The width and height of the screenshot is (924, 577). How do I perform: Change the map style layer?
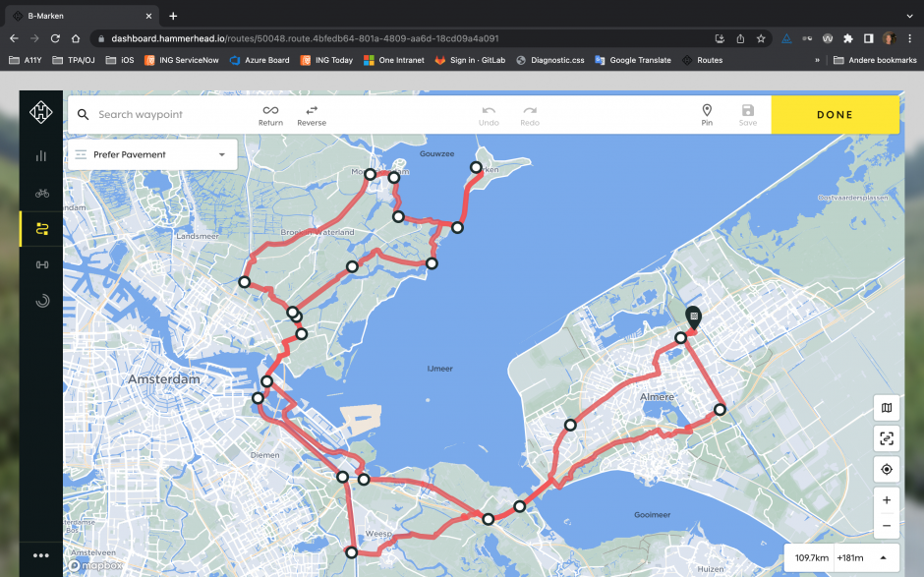pyautogui.click(x=887, y=408)
